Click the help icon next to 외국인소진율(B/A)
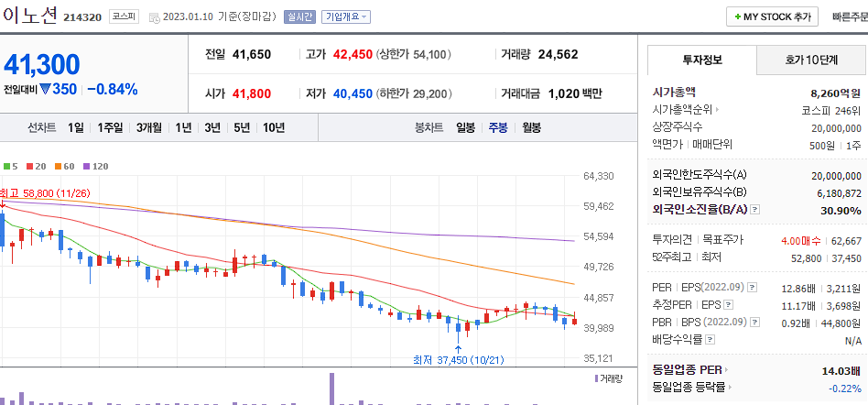The height and width of the screenshot is (405, 868). tap(754, 210)
